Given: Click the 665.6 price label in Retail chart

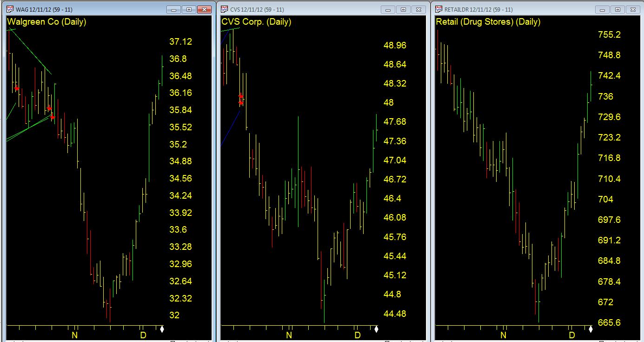Looking at the screenshot, I should point(609,322).
